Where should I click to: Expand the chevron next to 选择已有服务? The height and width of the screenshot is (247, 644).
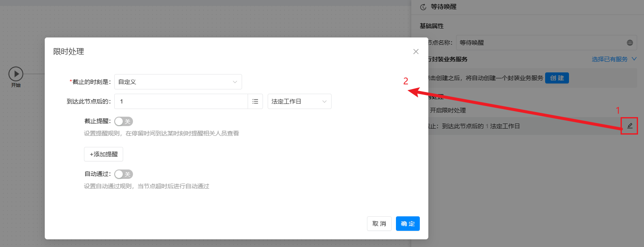pos(634,59)
